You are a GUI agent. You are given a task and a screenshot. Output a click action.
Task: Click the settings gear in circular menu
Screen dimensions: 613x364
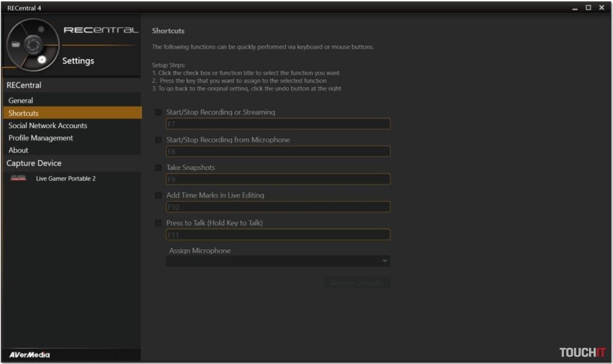coord(41,60)
